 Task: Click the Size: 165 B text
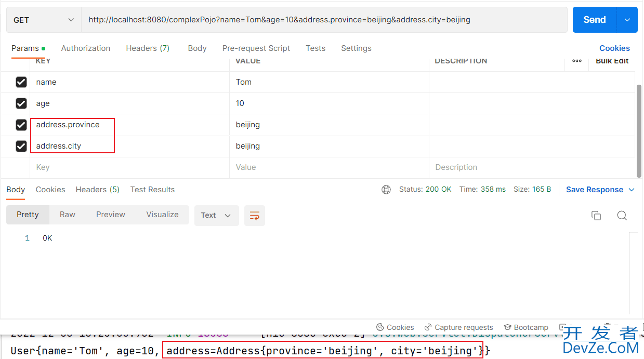(532, 189)
